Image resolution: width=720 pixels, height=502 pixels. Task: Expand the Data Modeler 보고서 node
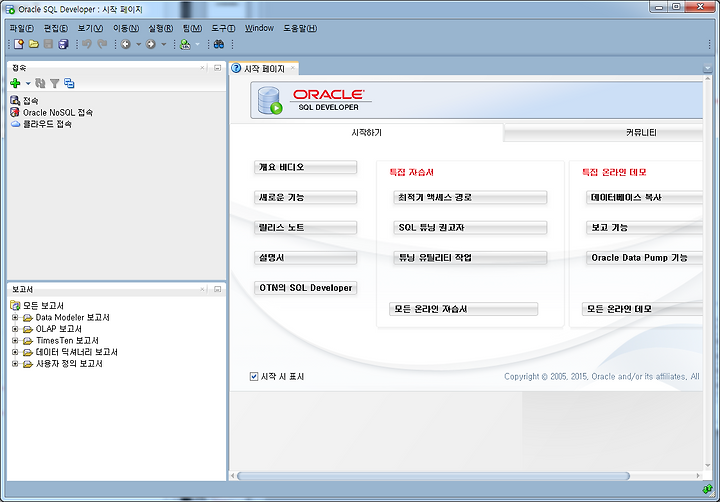point(15,317)
